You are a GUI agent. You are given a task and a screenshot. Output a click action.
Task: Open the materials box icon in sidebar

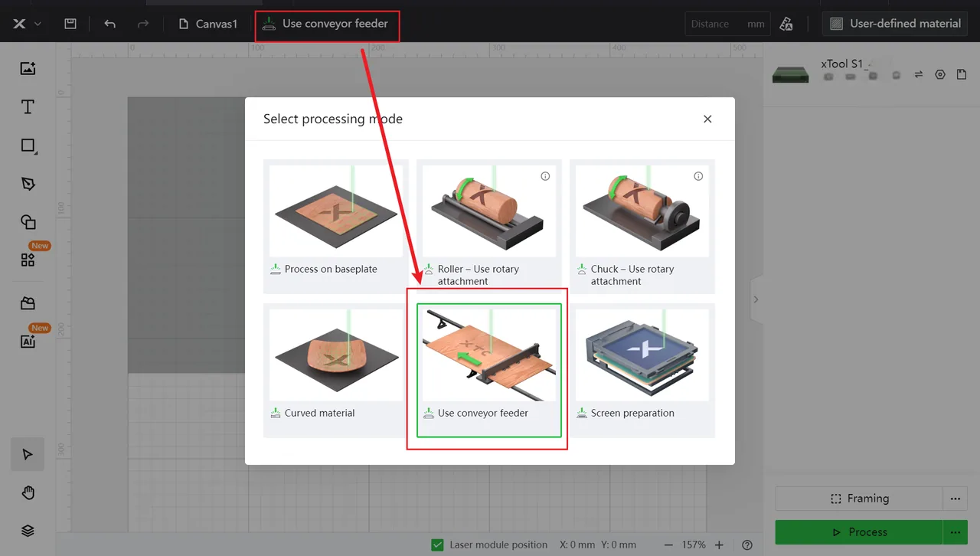(x=28, y=303)
